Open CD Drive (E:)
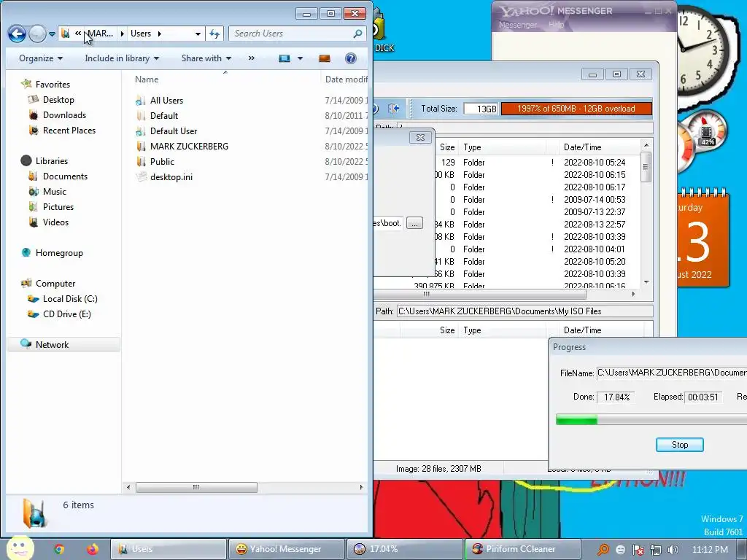 pyautogui.click(x=66, y=314)
